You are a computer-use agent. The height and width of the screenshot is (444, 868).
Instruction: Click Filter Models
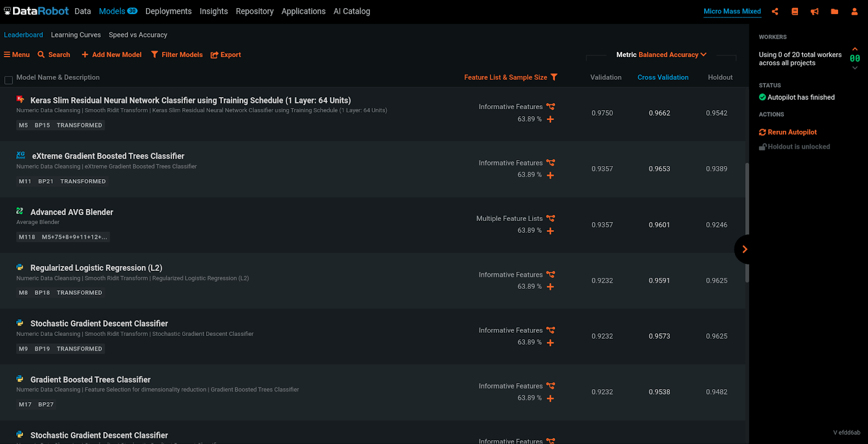pos(177,55)
